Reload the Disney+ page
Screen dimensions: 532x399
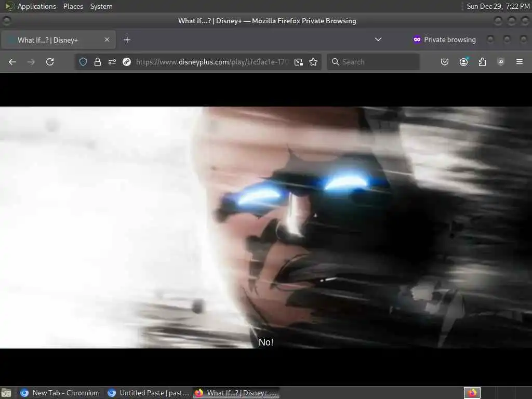50,62
